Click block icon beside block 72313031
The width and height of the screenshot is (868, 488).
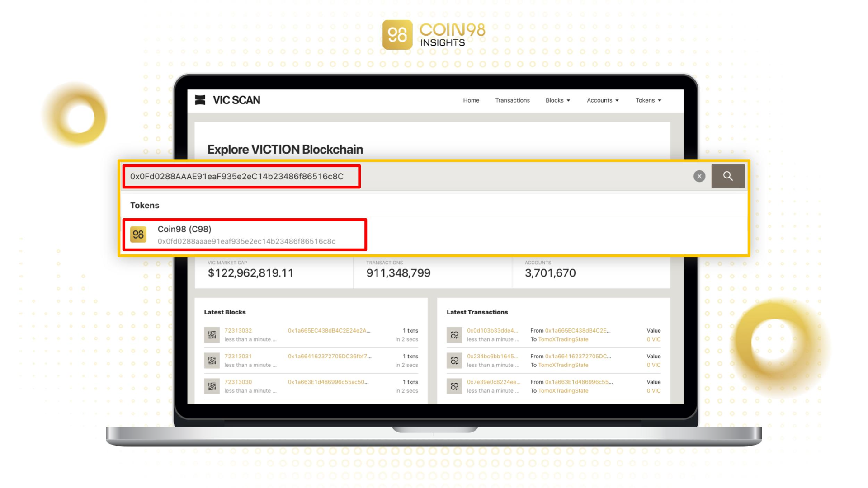(212, 361)
